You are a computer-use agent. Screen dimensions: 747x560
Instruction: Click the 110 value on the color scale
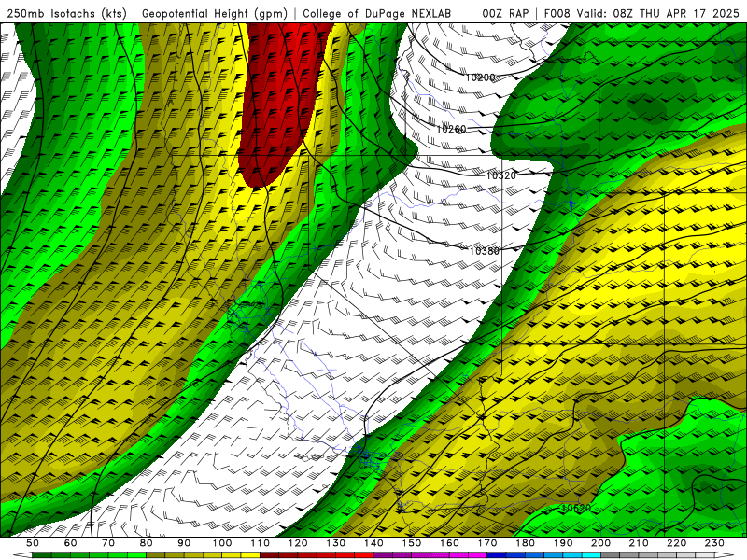(261, 543)
